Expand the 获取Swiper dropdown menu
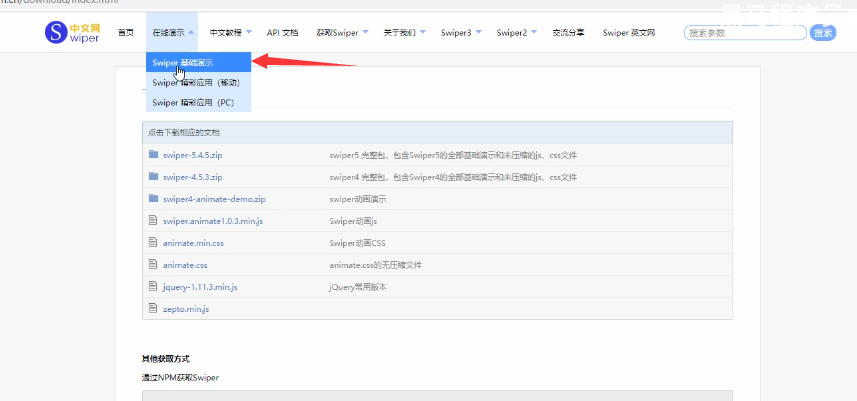 coord(342,33)
